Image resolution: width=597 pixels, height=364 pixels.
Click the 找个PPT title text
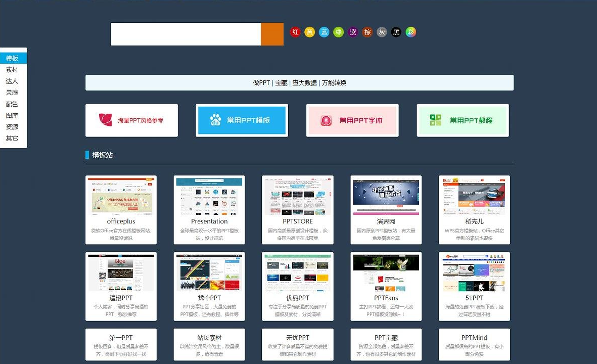(x=209, y=298)
